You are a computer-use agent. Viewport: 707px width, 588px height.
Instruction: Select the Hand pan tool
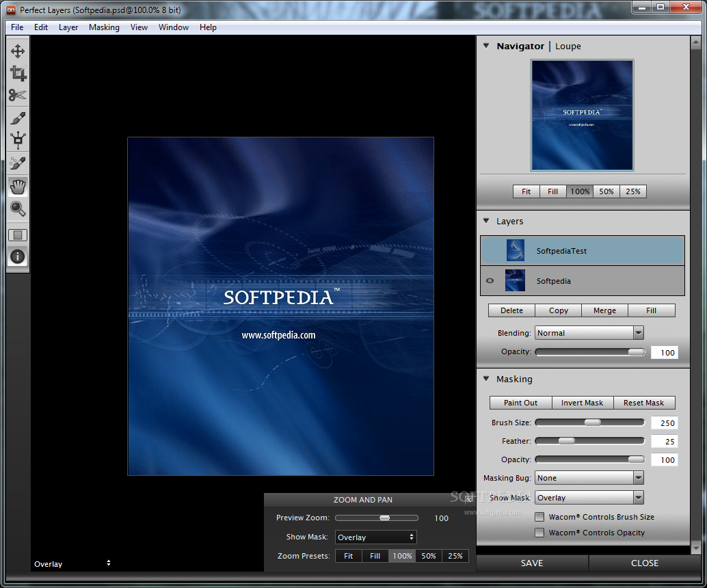(x=18, y=187)
